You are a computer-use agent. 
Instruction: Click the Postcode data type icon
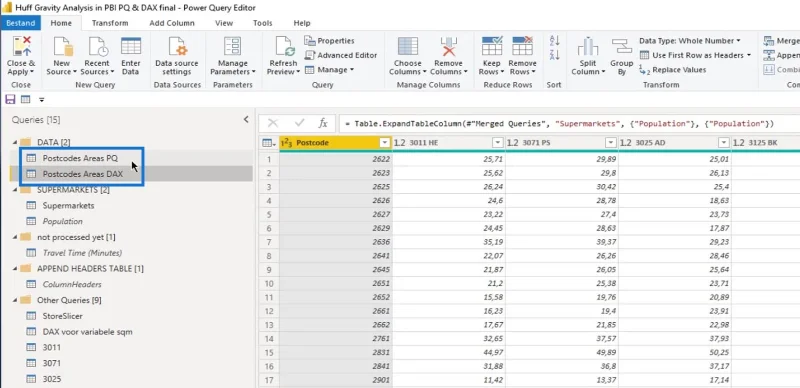click(287, 143)
